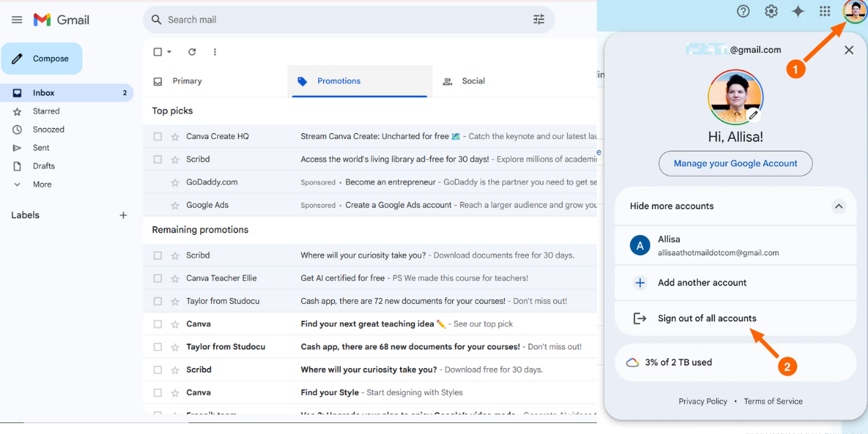Open the Privacy Policy link
Image resolution: width=868 pixels, height=434 pixels.
703,401
